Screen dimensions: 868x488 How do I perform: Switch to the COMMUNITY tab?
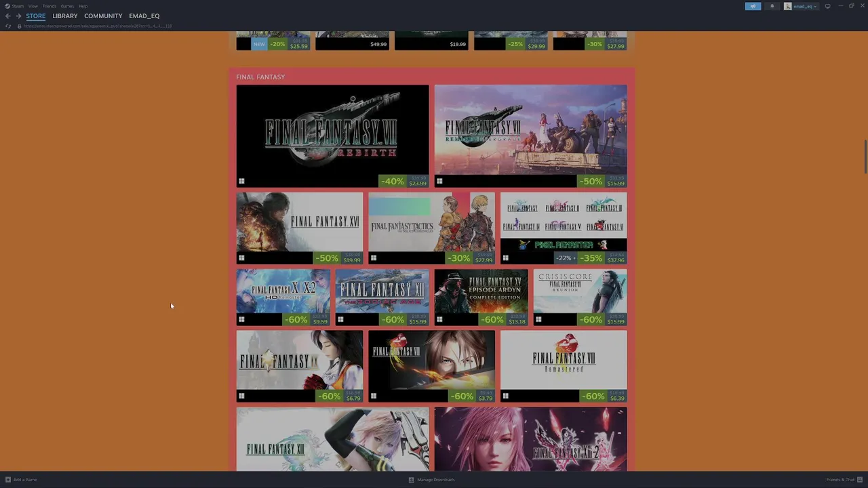tap(103, 16)
